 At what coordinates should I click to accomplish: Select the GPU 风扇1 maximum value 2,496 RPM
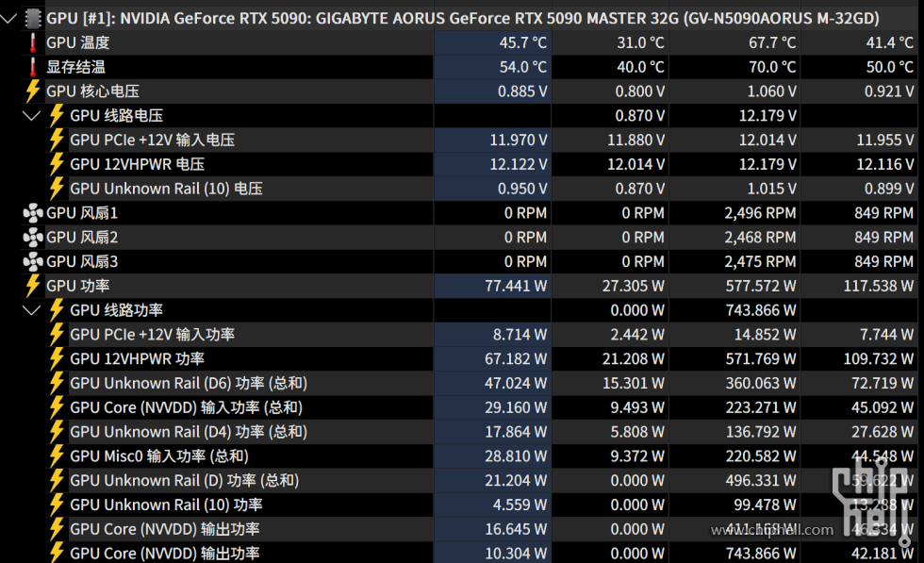760,213
